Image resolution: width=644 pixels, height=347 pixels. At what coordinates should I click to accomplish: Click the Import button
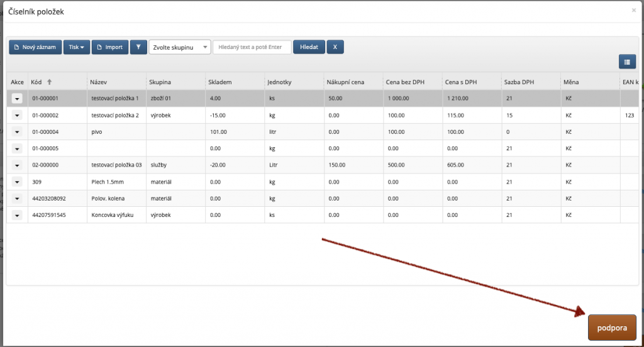point(109,47)
